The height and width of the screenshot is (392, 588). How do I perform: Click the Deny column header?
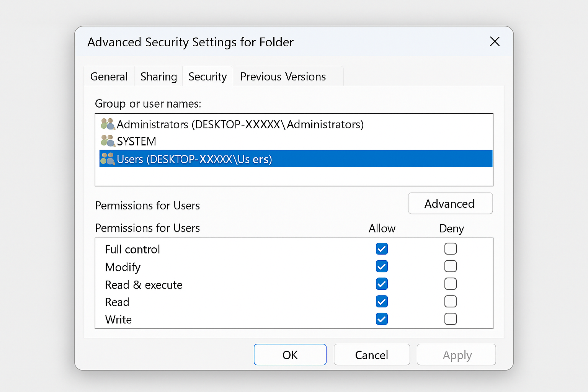[x=451, y=229]
